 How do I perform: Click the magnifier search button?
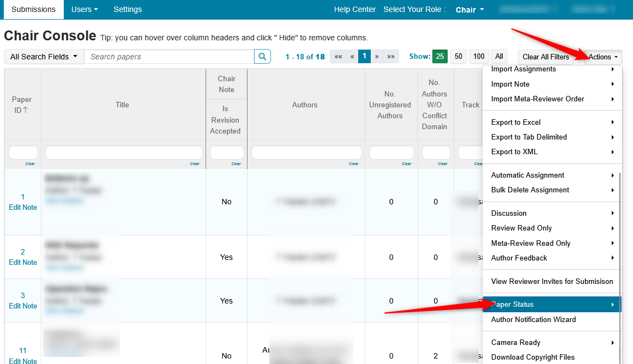(x=262, y=57)
